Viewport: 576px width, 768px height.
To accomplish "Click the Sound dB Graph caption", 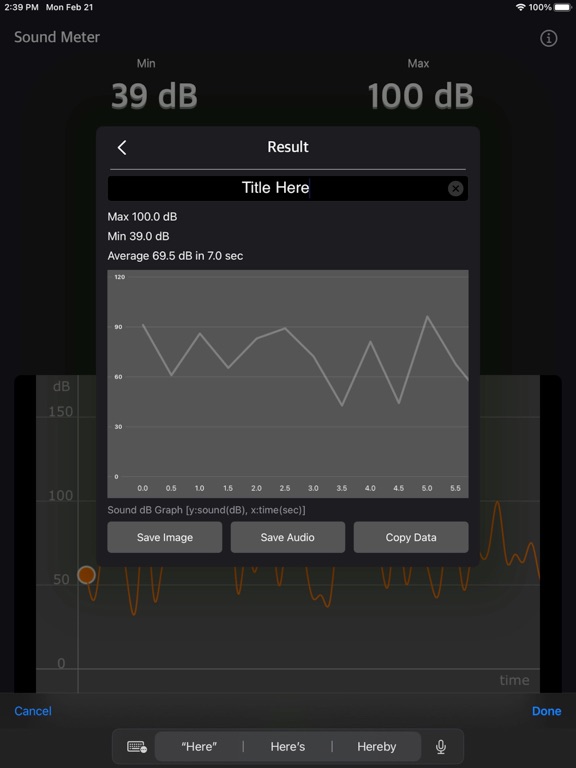I will (206, 510).
